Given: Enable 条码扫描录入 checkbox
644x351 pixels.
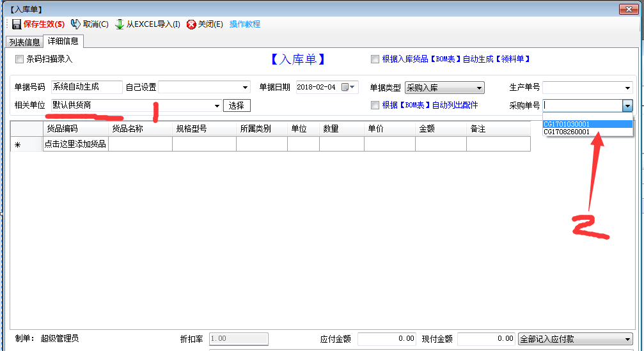Looking at the screenshot, I should [x=19, y=59].
